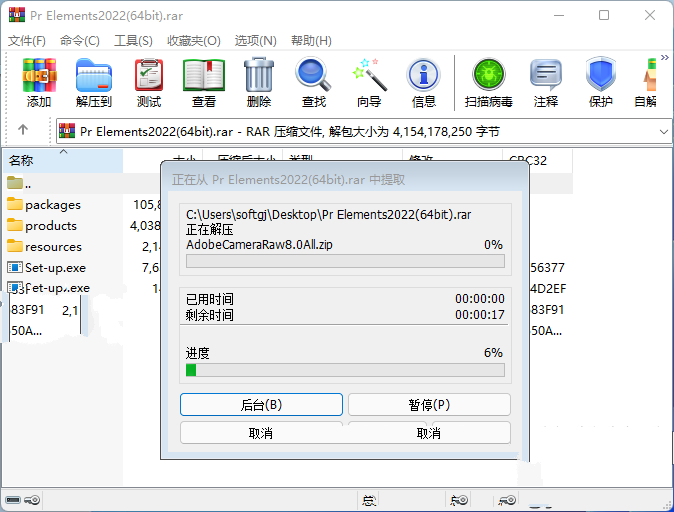This screenshot has height=512, width=674.
Task: Click the Extract To (解压到) icon
Action: click(x=94, y=76)
